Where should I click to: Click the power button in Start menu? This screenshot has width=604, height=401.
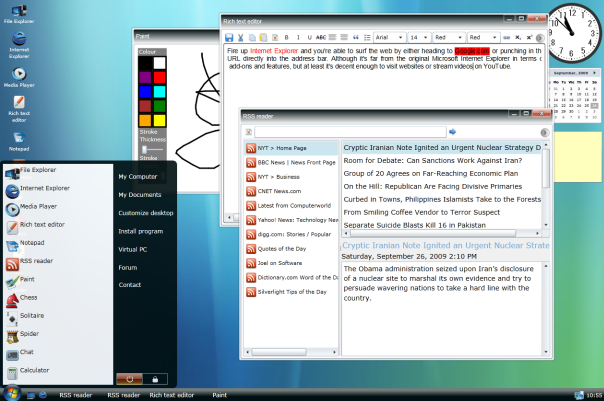point(129,378)
